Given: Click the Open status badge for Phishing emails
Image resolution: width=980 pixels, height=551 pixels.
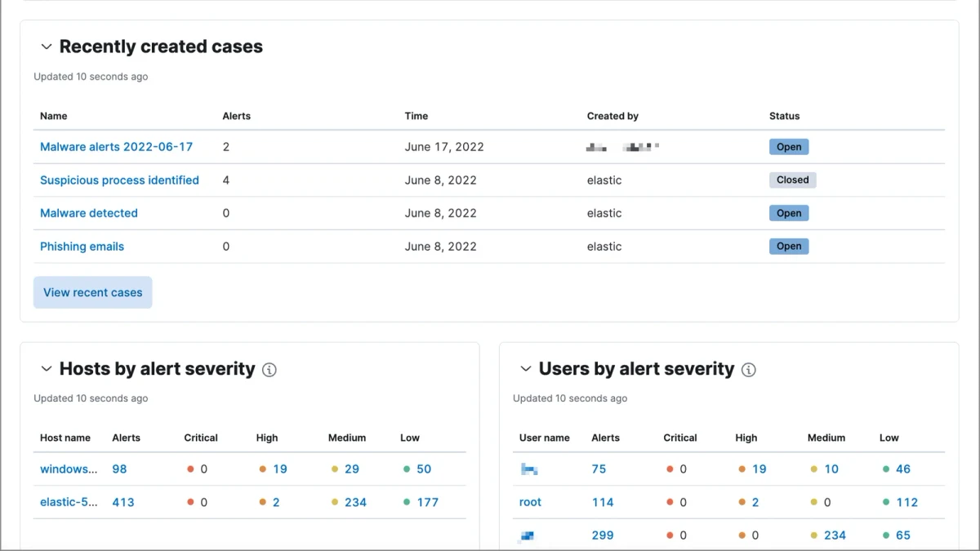Looking at the screenshot, I should pyautogui.click(x=789, y=247).
